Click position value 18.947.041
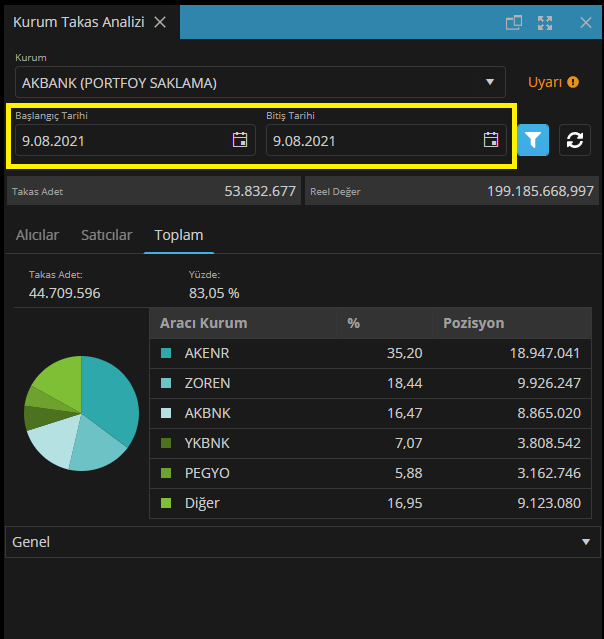The width and height of the screenshot is (604, 639). [x=545, y=353]
